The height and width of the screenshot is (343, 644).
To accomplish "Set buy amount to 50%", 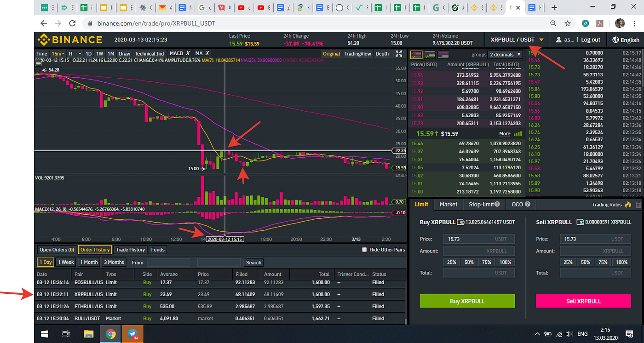I will pyautogui.click(x=469, y=262).
